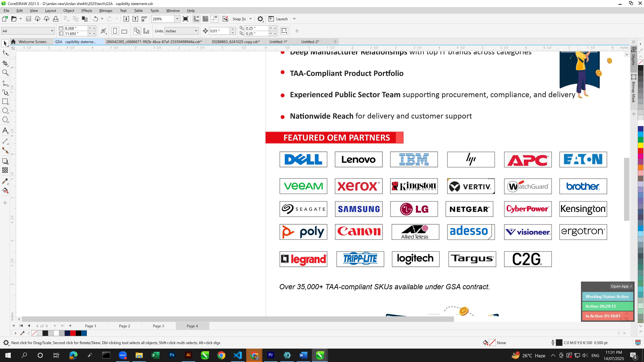Click the Open folder icon

[x=14, y=19]
